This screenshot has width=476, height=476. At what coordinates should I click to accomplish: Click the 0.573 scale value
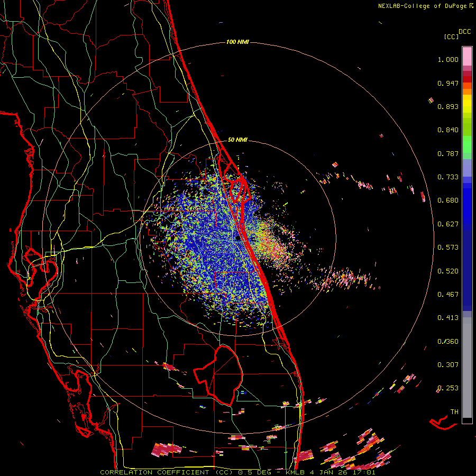pos(448,248)
